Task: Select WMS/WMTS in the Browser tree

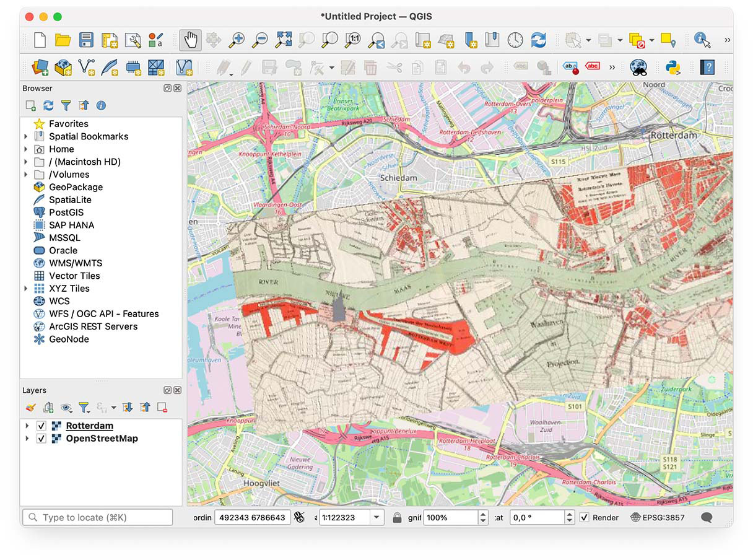Action: click(x=76, y=263)
